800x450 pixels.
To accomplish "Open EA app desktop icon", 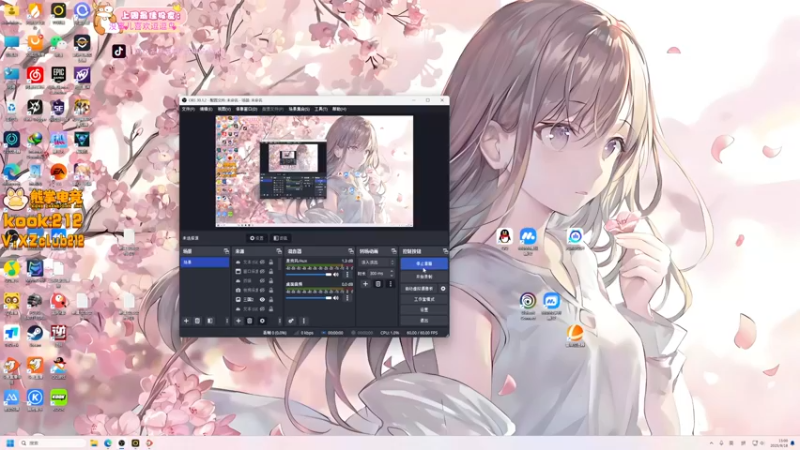I will [x=58, y=172].
